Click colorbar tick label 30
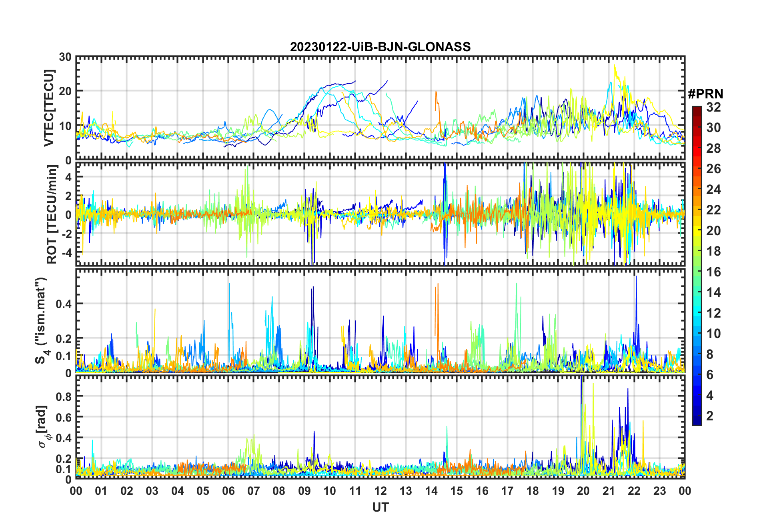The image size is (761, 532). 714,128
